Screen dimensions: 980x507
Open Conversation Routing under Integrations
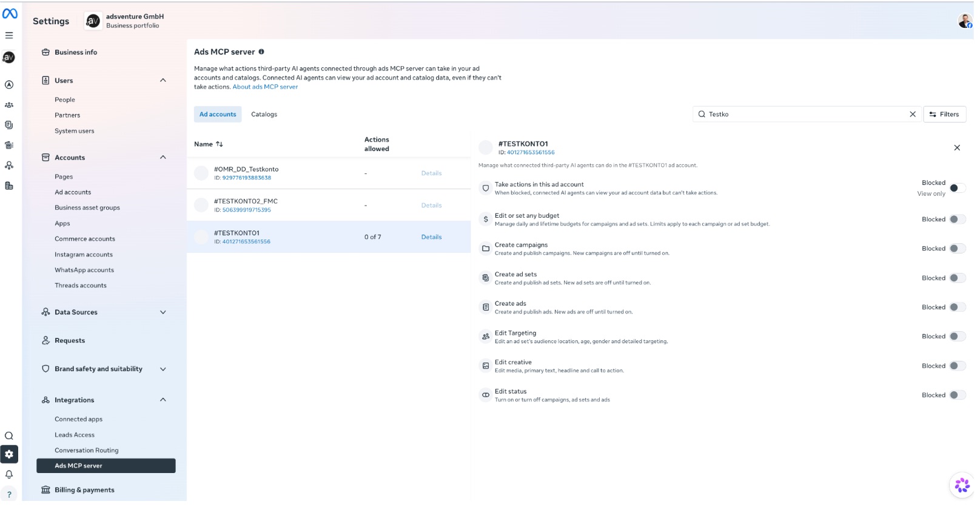coord(87,451)
